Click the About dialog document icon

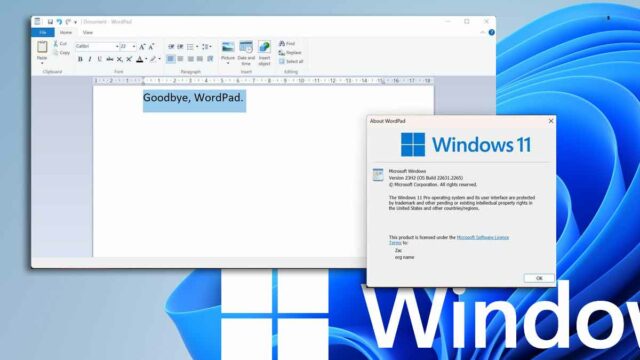click(x=378, y=175)
